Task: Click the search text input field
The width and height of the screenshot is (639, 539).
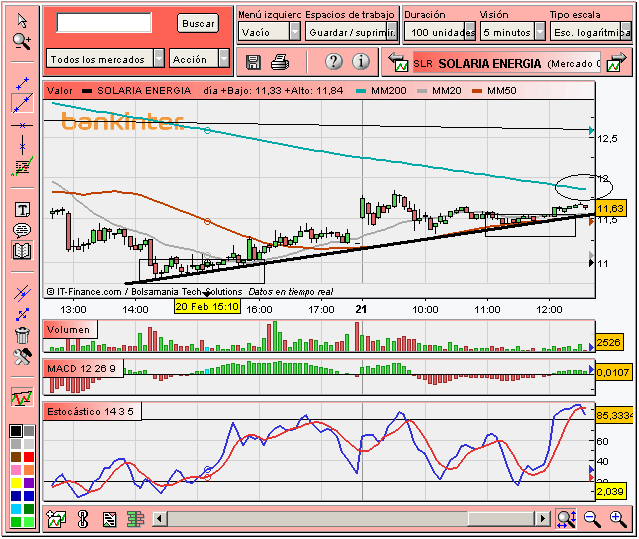Action: tap(104, 22)
